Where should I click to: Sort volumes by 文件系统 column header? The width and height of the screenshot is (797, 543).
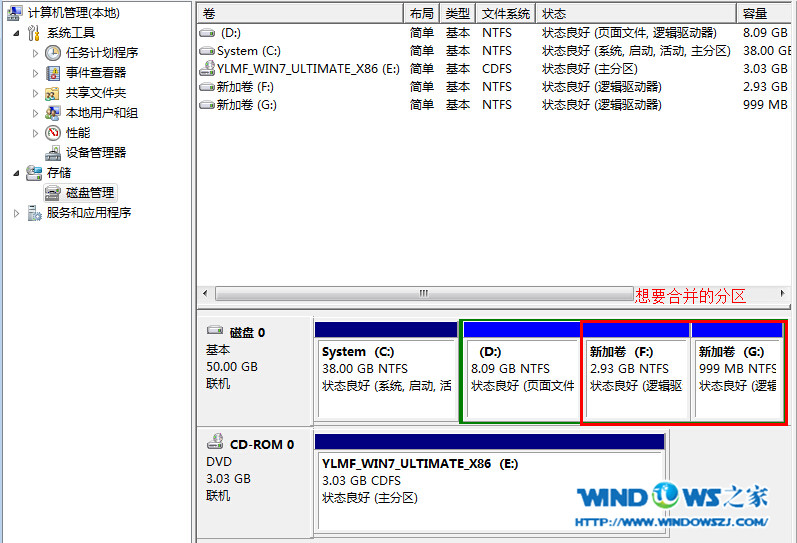[x=505, y=14]
